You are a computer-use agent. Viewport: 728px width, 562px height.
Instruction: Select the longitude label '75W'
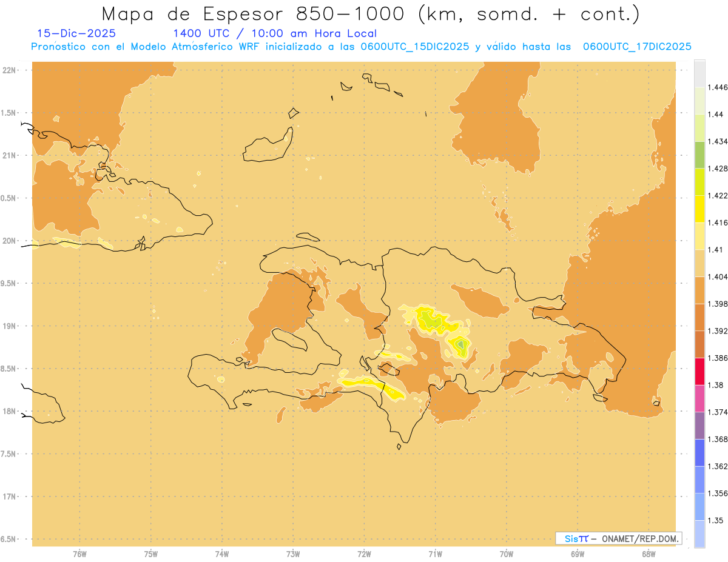(x=151, y=554)
